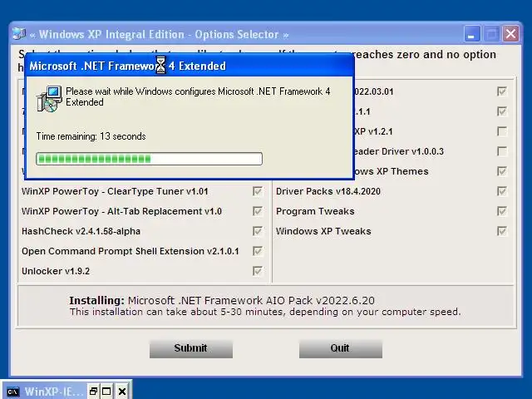This screenshot has height=399, width=532.
Task: Minimize the Options Selector window
Action: [471, 34]
